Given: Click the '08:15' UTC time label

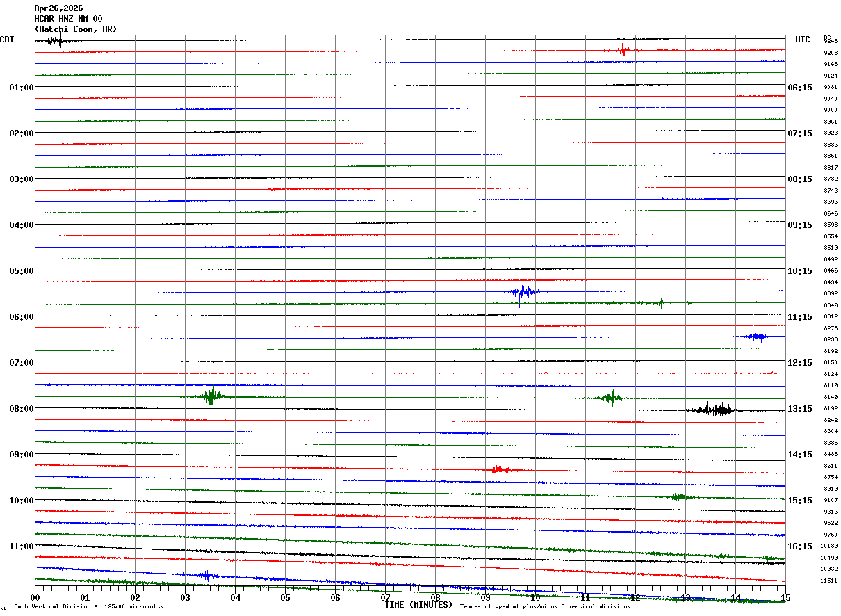Looking at the screenshot, I should pos(800,179).
